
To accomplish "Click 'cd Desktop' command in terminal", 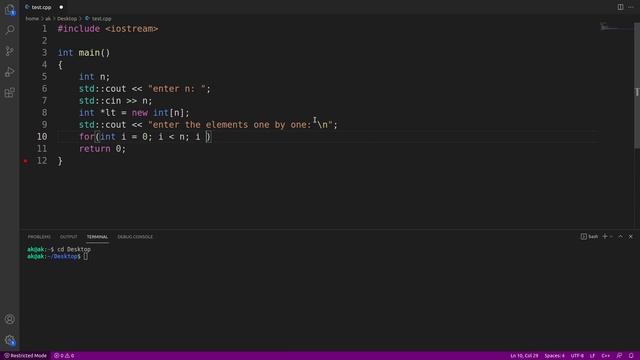I will pyautogui.click(x=74, y=249).
